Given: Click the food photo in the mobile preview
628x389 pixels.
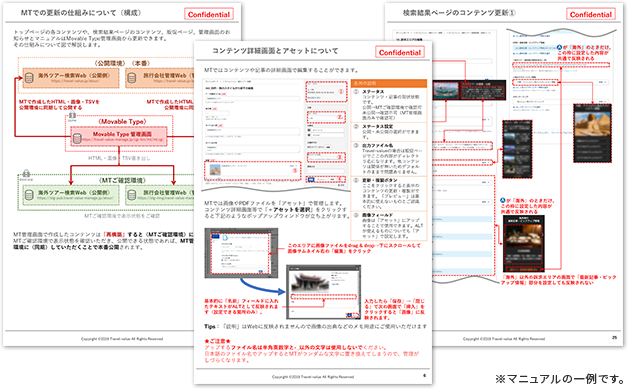Looking at the screenshot, I should (523, 237).
